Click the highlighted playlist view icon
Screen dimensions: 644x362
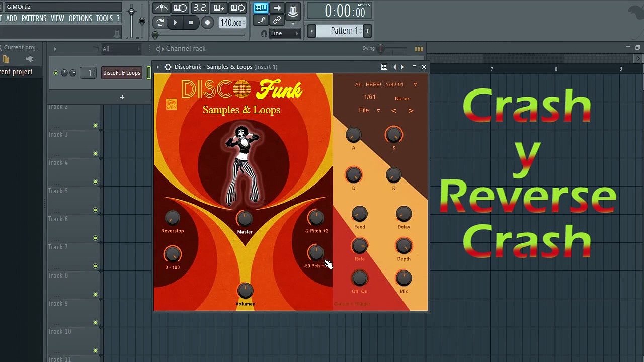pos(261,8)
